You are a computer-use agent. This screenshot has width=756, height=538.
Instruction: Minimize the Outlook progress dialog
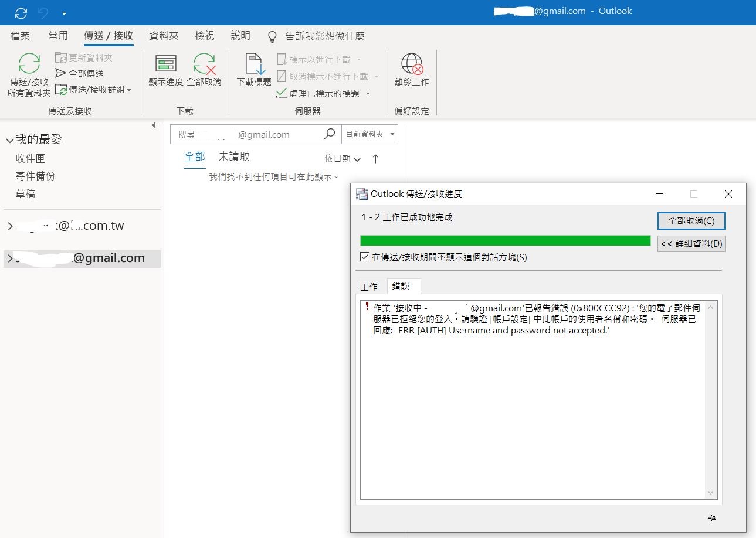660,194
